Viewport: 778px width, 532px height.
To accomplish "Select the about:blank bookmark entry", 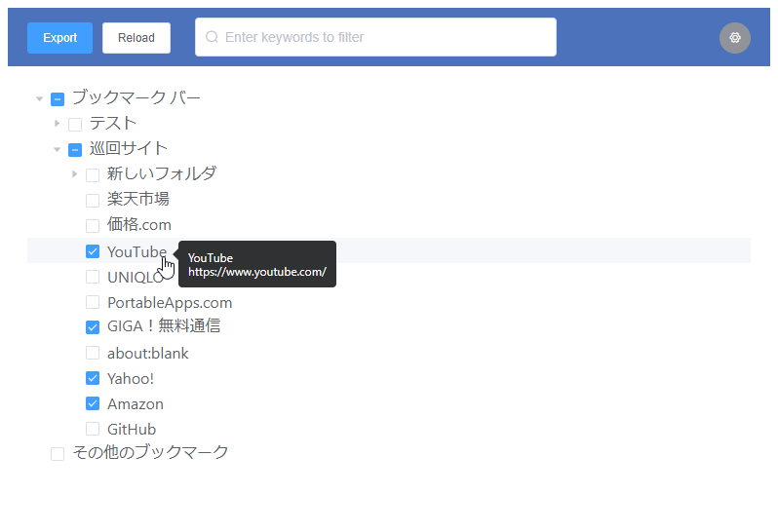I will (148, 353).
